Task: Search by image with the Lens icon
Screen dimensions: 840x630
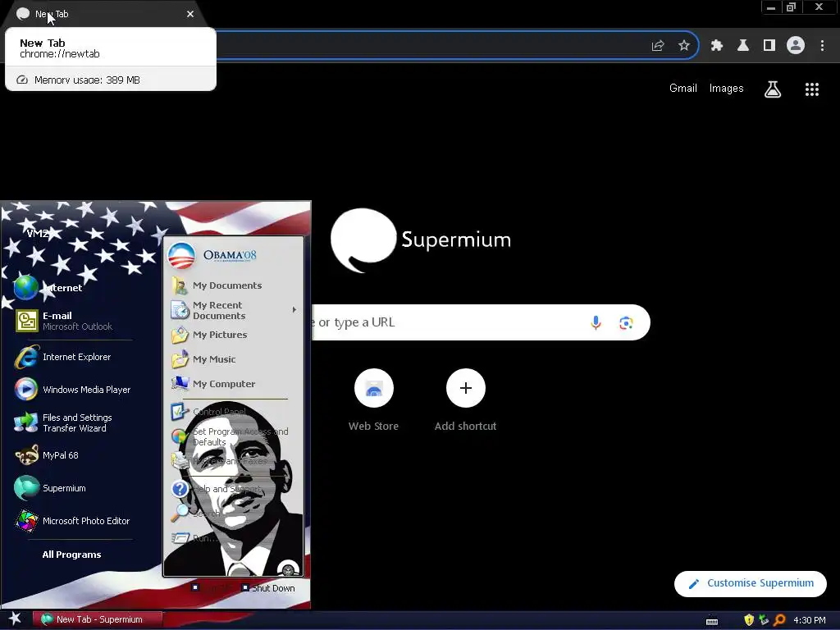Action: coord(626,323)
